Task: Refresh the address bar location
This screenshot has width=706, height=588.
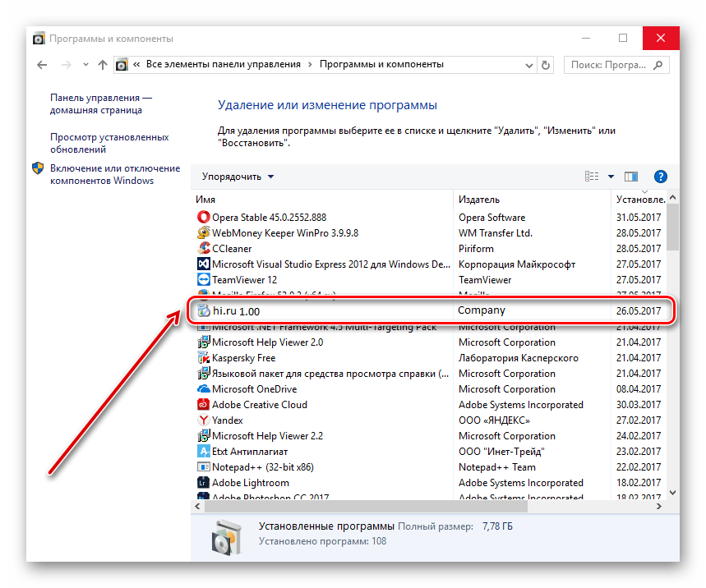Action: (547, 64)
